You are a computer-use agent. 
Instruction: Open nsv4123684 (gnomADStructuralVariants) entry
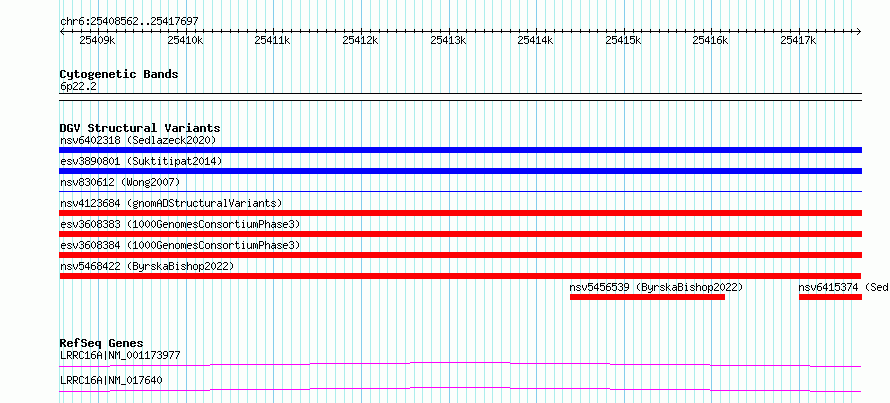point(171,203)
